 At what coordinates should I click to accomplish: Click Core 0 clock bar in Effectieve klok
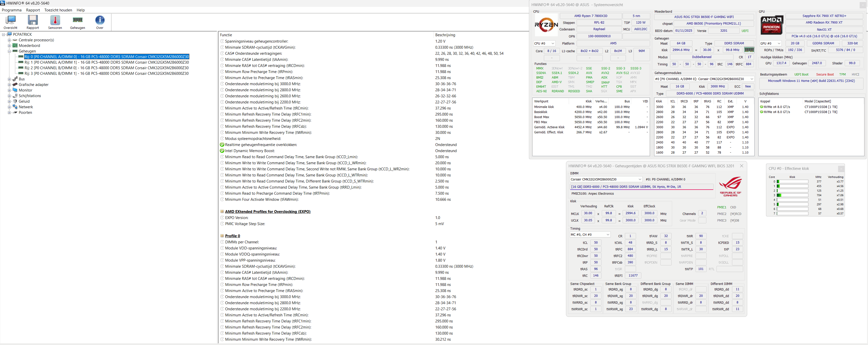click(x=792, y=181)
